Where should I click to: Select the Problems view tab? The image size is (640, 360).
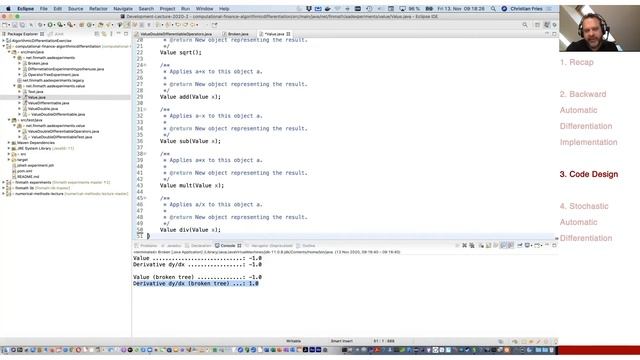pyautogui.click(x=146, y=246)
